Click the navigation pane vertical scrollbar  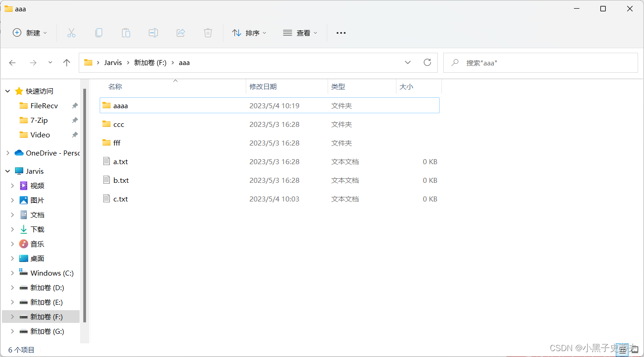(x=85, y=205)
